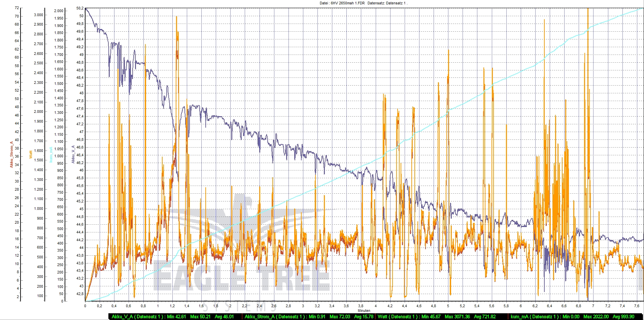This screenshot has width=644, height=320.
Task: Click the 42,8 value on voltage axis
Action: (80, 294)
